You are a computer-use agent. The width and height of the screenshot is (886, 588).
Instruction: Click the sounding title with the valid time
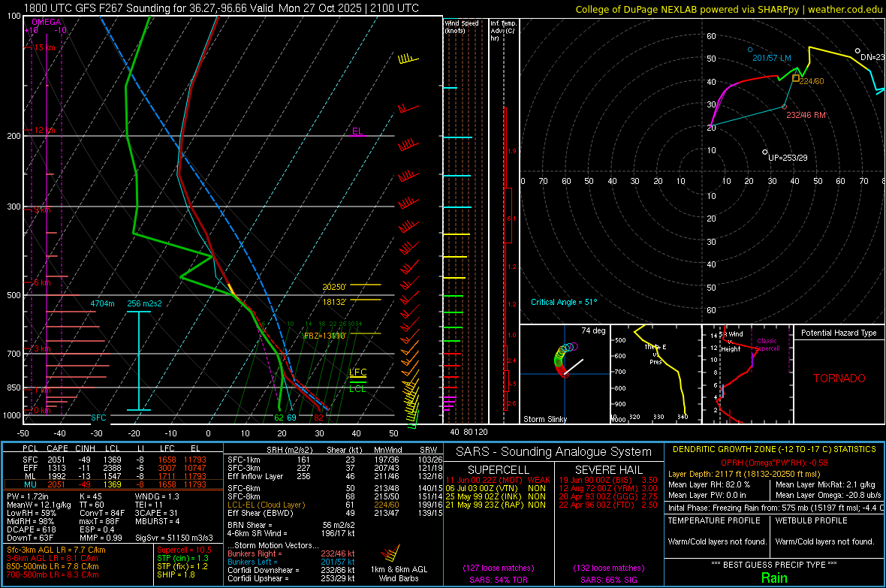coord(221,8)
